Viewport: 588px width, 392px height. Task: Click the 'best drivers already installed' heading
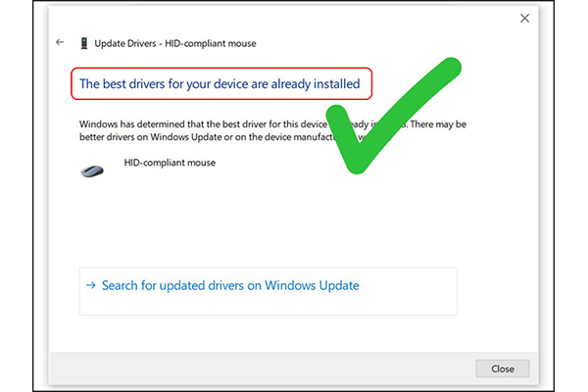click(220, 84)
